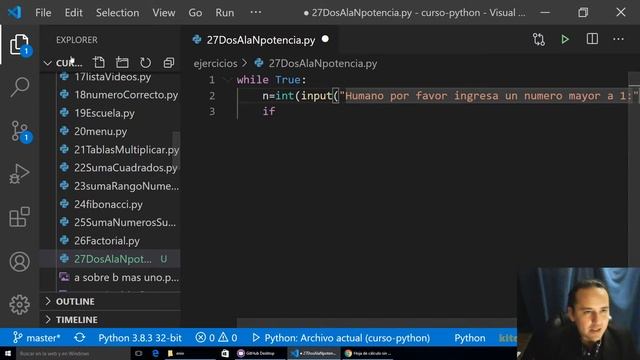The width and height of the screenshot is (640, 360).
Task: Open 24fibonacci.py file
Action: click(x=108, y=204)
